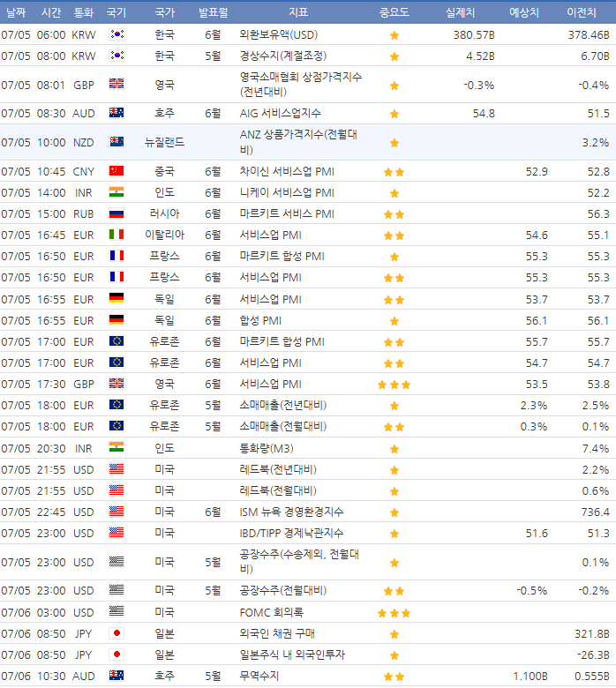
Task: Click Australian flag in AIG 서비스업지수 row
Action: [x=116, y=113]
